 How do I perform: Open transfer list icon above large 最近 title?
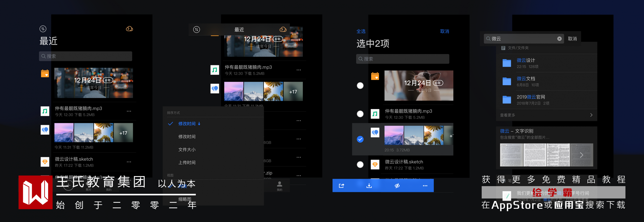click(x=43, y=29)
